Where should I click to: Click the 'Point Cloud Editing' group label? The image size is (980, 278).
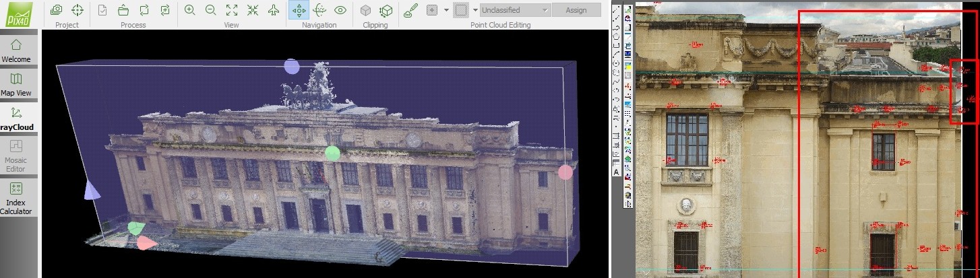(x=500, y=25)
